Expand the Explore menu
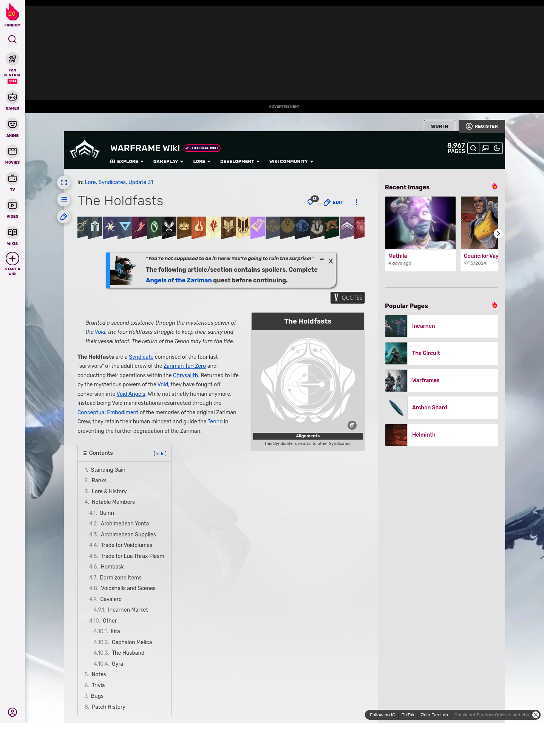 pos(127,161)
